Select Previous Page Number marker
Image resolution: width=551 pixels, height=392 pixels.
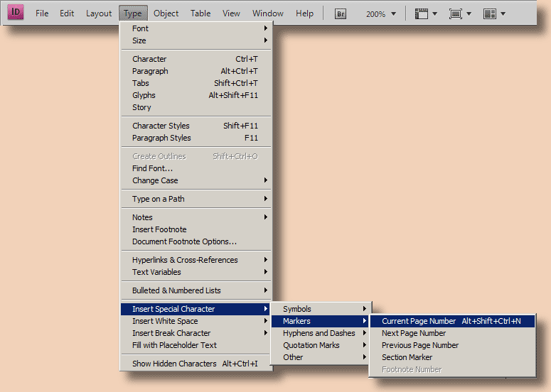click(x=419, y=345)
